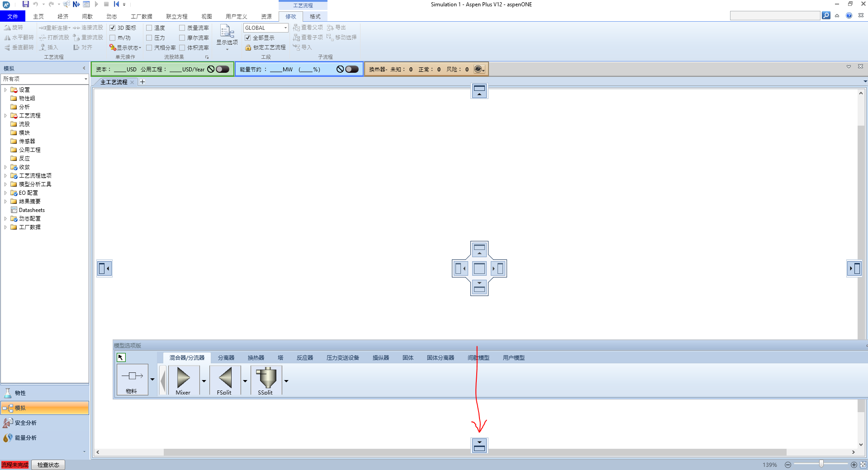Image resolution: width=868 pixels, height=470 pixels.
Task: Click the Undo arrow icon
Action: tap(36, 4)
